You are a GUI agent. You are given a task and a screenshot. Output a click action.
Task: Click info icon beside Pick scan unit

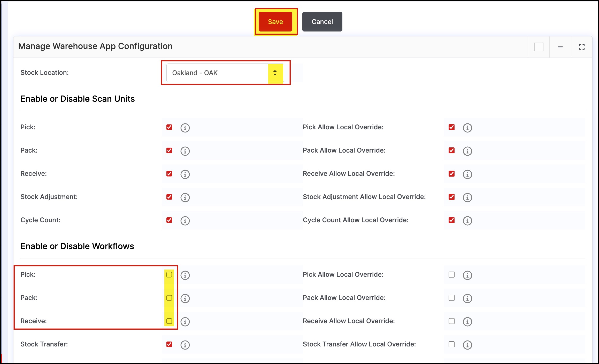pos(185,128)
